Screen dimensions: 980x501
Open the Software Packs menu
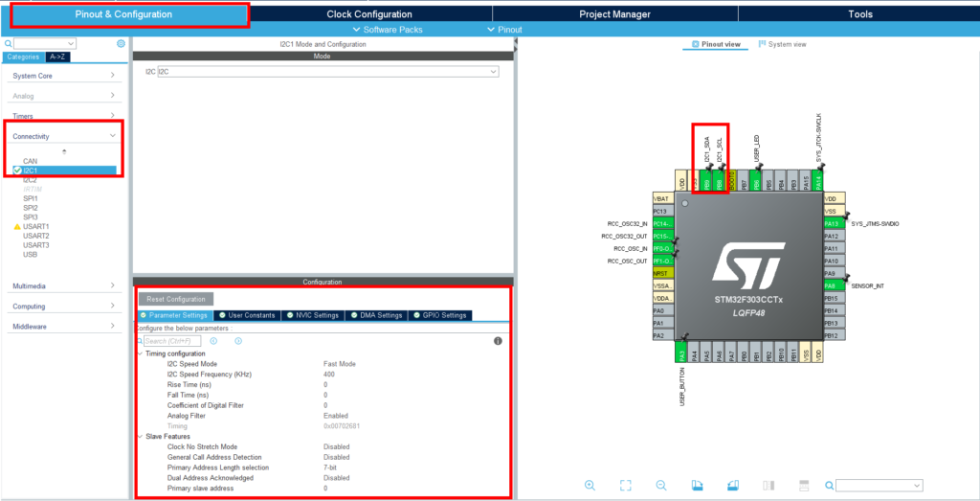tap(388, 30)
